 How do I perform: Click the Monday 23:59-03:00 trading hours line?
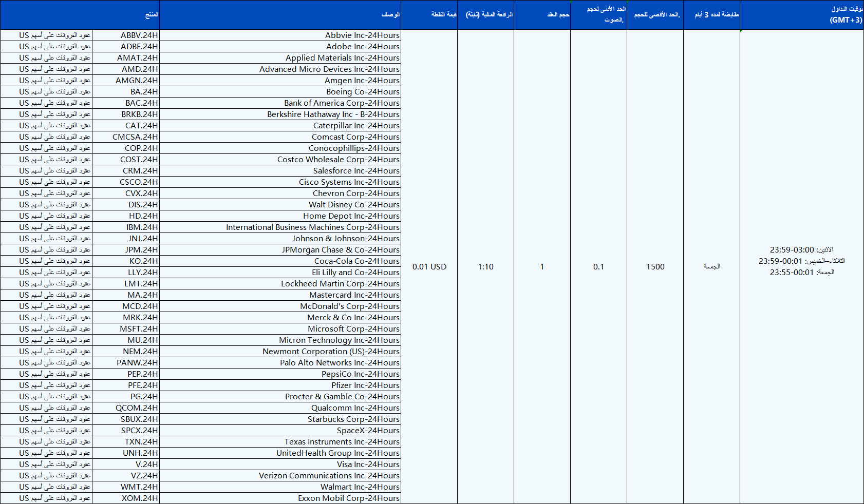tap(801, 250)
